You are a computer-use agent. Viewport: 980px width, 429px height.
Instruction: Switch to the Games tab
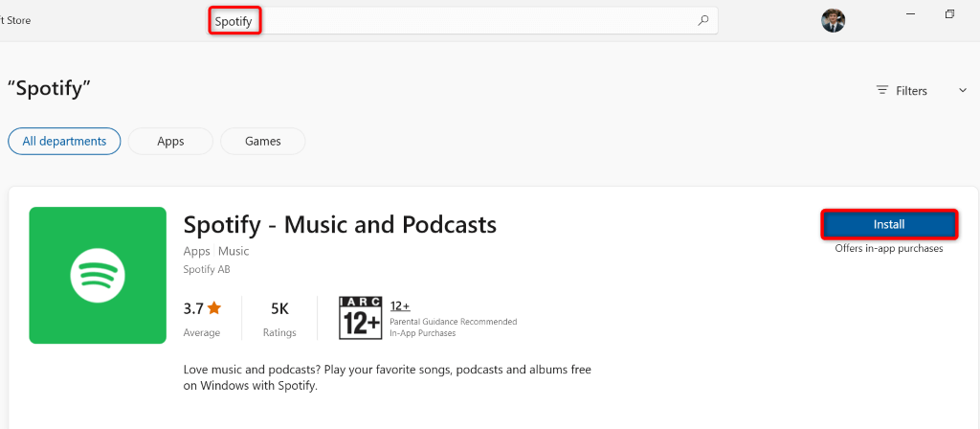tap(263, 141)
